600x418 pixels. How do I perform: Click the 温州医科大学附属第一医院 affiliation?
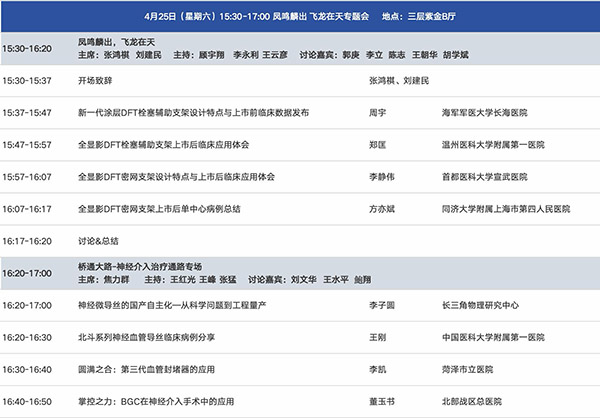pyautogui.click(x=492, y=145)
